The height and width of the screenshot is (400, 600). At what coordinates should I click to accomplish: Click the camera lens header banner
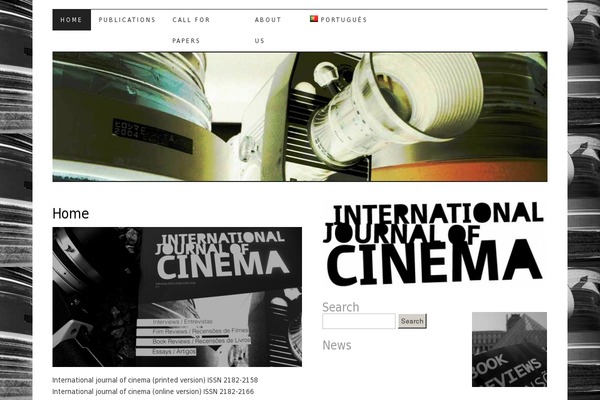point(300,117)
